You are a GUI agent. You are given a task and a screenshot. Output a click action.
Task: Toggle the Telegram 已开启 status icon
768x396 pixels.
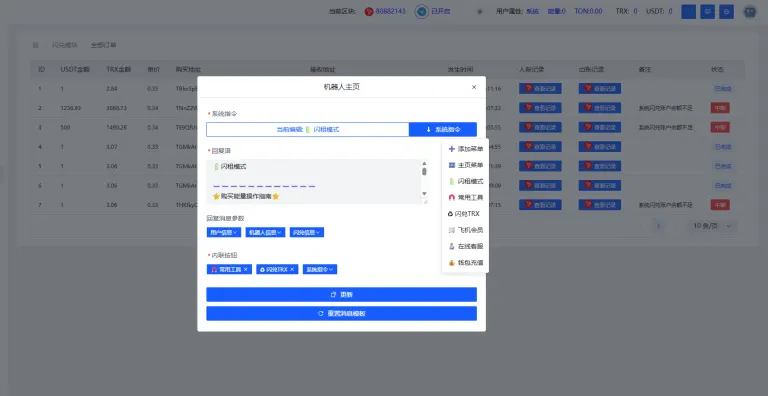[x=422, y=11]
